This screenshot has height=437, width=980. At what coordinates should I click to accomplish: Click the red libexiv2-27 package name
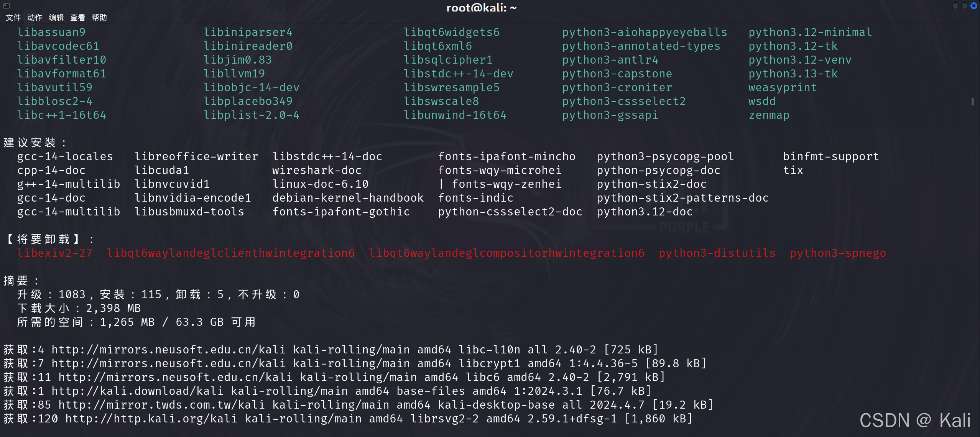(x=55, y=253)
